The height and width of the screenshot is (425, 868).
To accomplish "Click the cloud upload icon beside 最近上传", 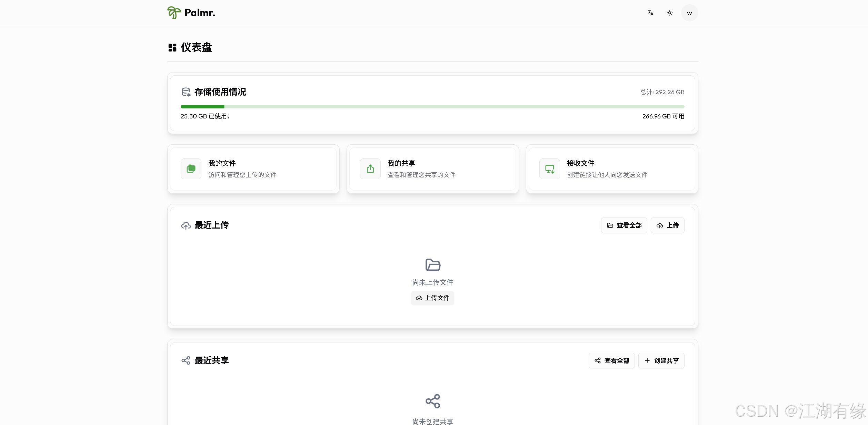I will point(186,225).
